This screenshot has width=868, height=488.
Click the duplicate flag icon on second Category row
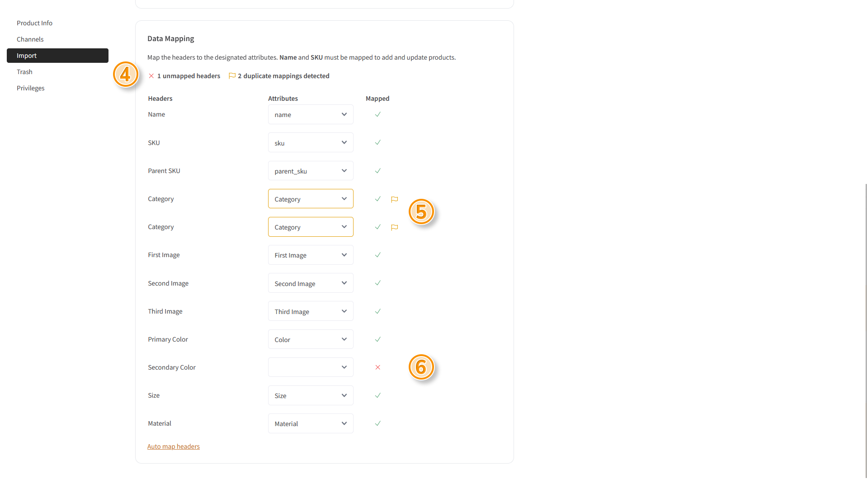point(394,227)
